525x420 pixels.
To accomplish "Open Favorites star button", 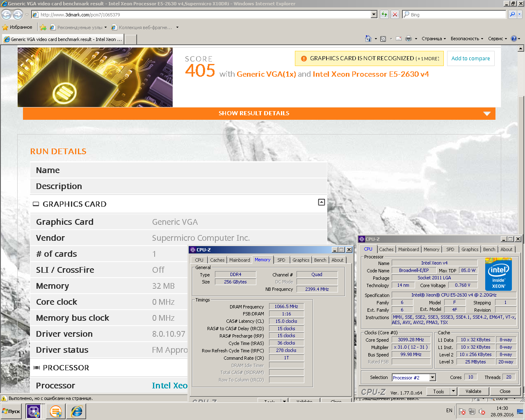I will [5, 27].
